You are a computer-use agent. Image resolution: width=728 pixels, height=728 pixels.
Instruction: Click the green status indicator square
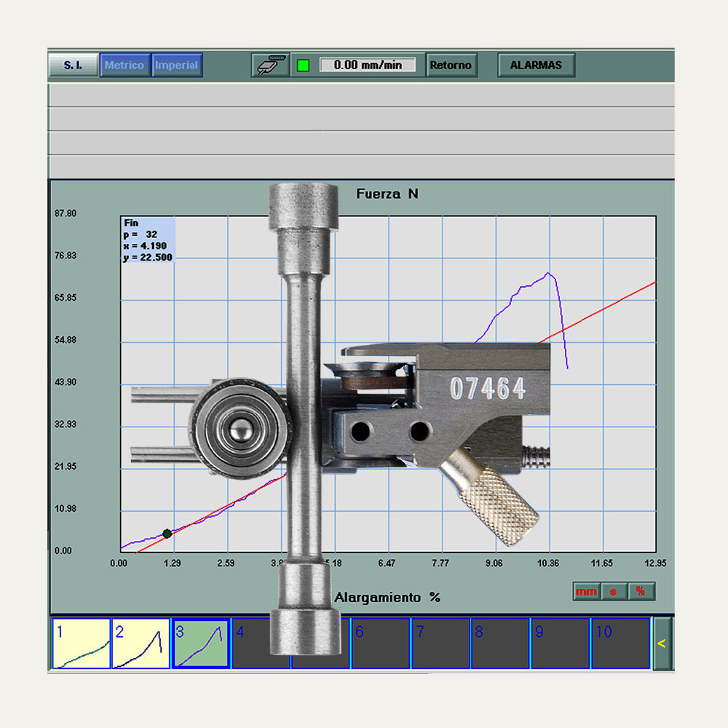point(303,65)
